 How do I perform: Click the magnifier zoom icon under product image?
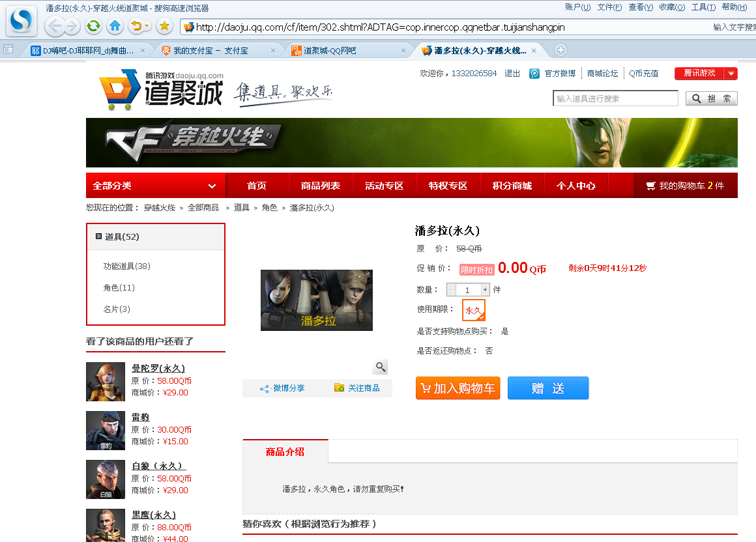point(381,367)
